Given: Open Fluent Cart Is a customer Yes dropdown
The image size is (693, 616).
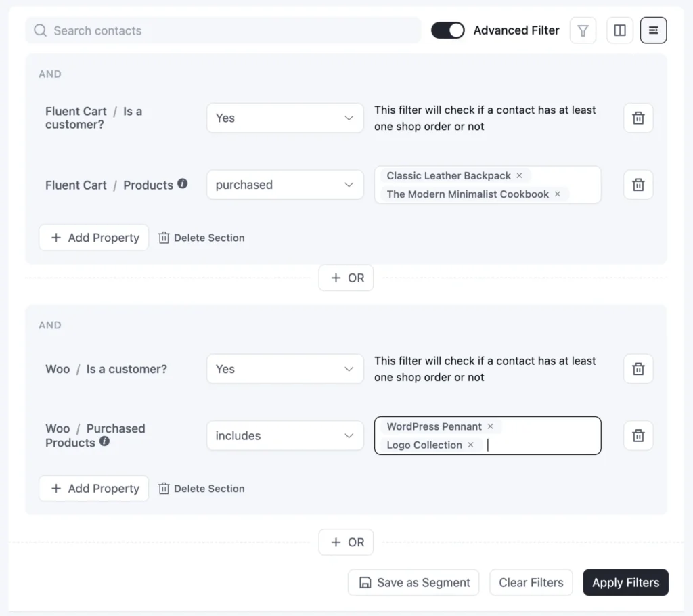Looking at the screenshot, I should (285, 118).
